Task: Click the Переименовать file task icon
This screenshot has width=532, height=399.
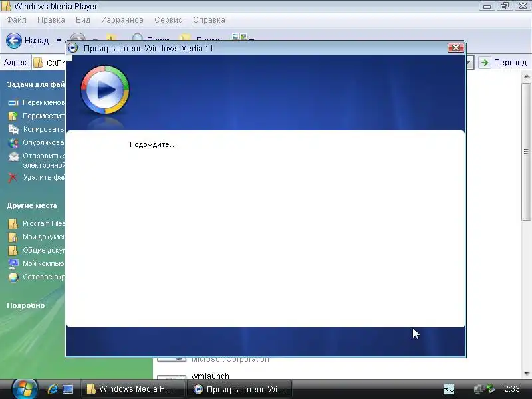Action: [13, 103]
